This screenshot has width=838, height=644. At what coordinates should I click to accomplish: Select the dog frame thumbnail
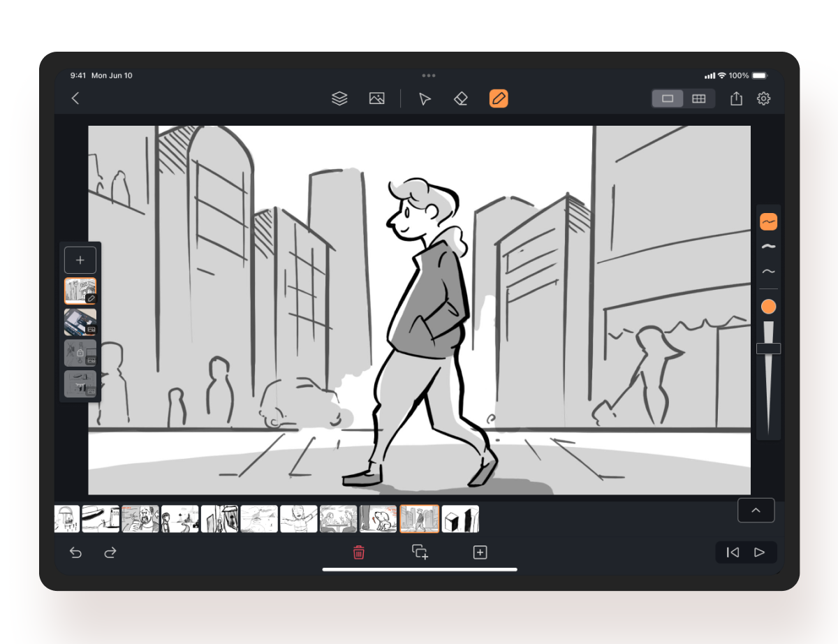(x=378, y=519)
